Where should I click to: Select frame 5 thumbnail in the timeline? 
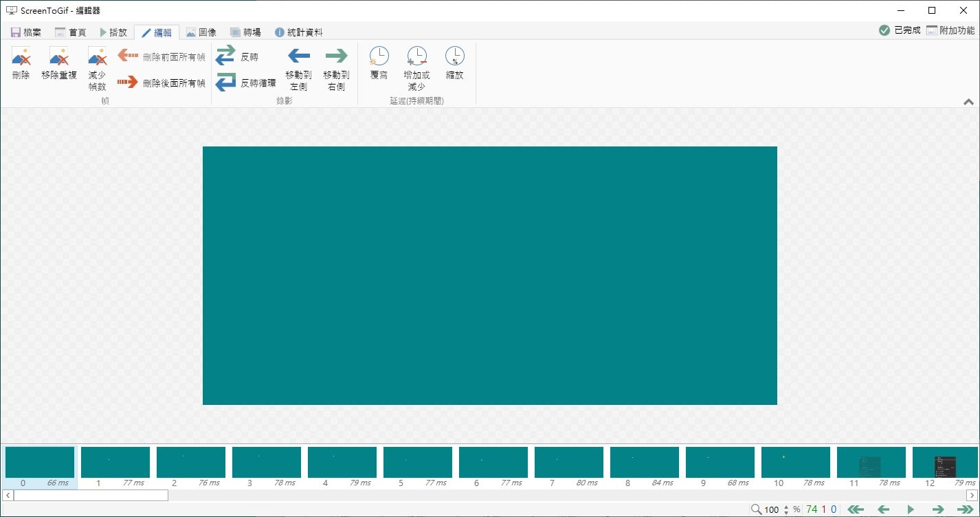pos(417,462)
